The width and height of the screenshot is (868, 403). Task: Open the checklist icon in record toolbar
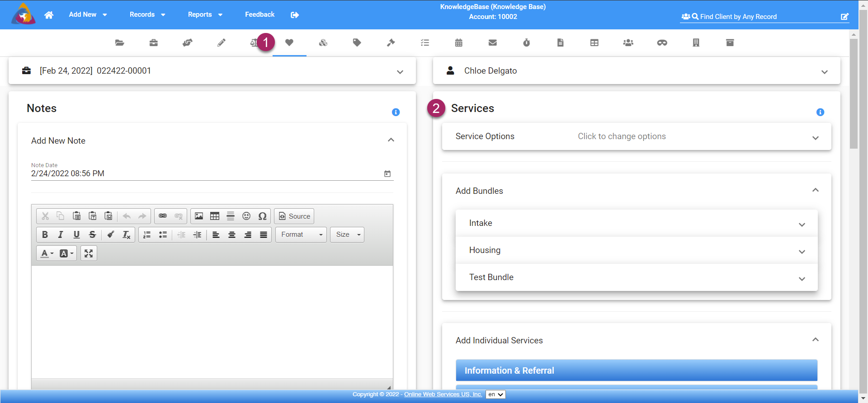[425, 42]
